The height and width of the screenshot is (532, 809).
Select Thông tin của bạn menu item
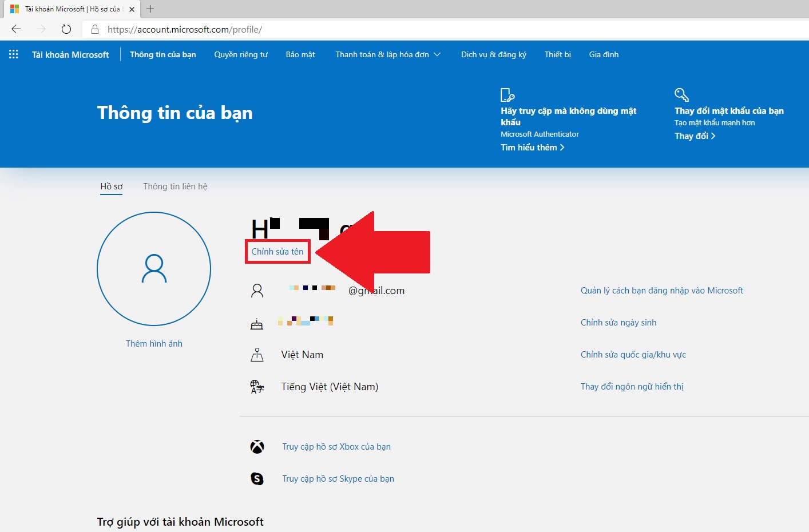pyautogui.click(x=163, y=54)
